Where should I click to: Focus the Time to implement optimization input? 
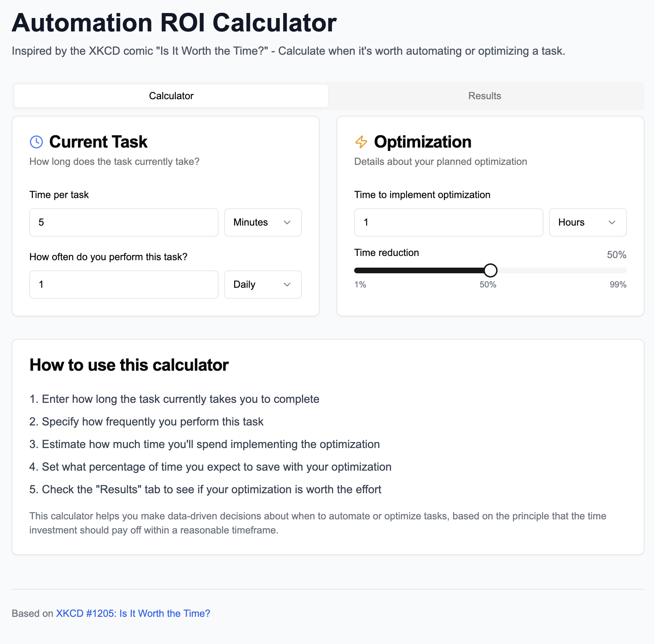click(x=449, y=222)
